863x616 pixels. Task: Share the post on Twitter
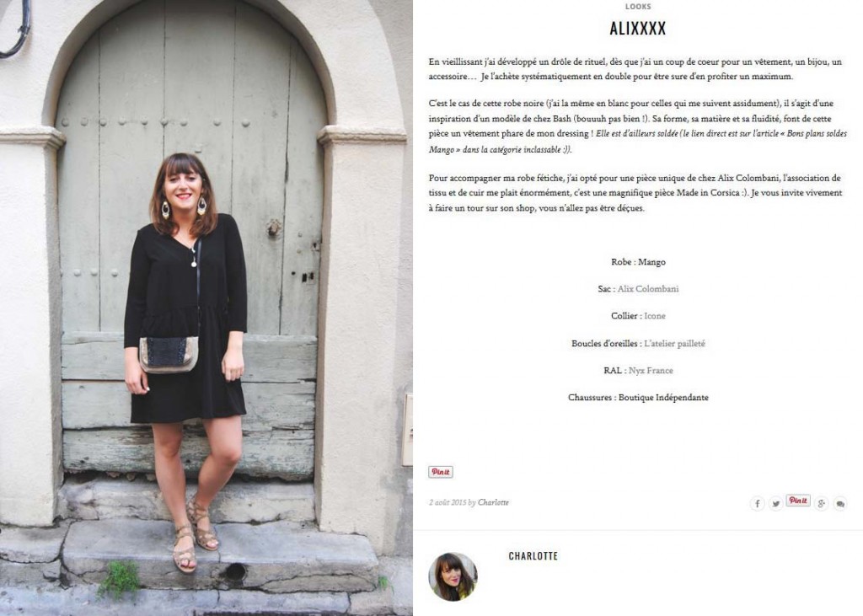(775, 503)
